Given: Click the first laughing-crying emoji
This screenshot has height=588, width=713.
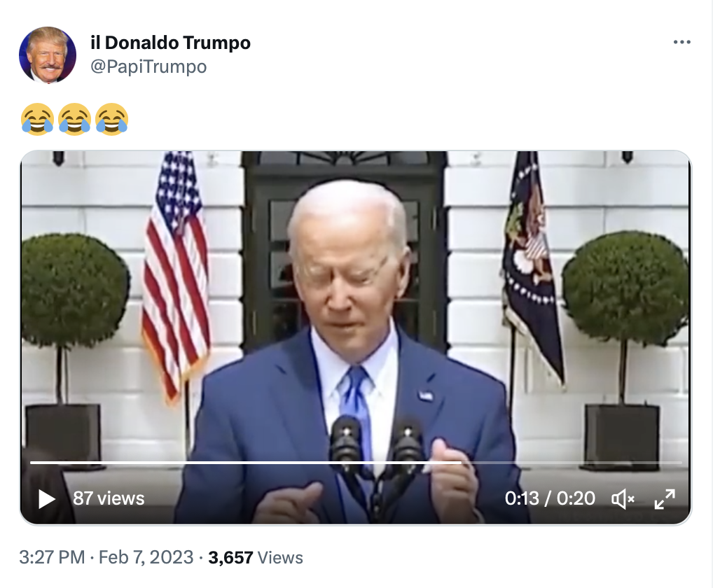Looking at the screenshot, I should 37,119.
